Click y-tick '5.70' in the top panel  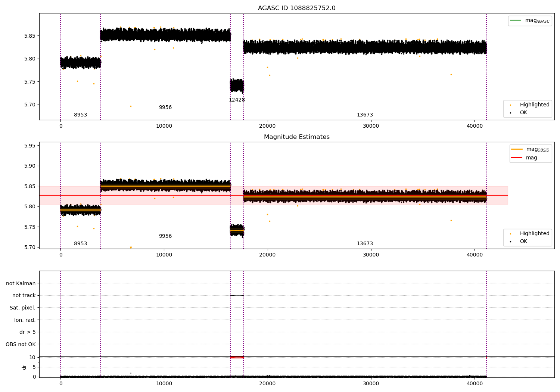(29, 105)
